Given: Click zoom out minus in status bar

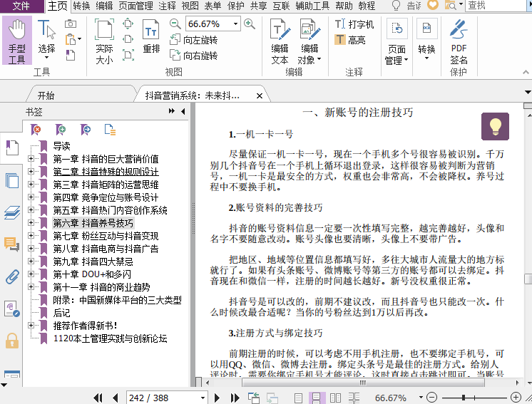Looking at the screenshot, I should (x=431, y=397).
